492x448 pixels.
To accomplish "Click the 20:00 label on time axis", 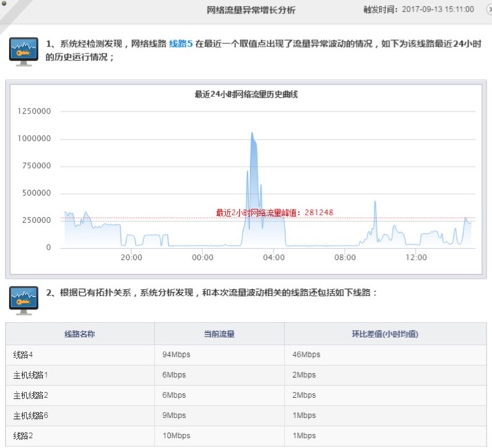I will pos(132,257).
